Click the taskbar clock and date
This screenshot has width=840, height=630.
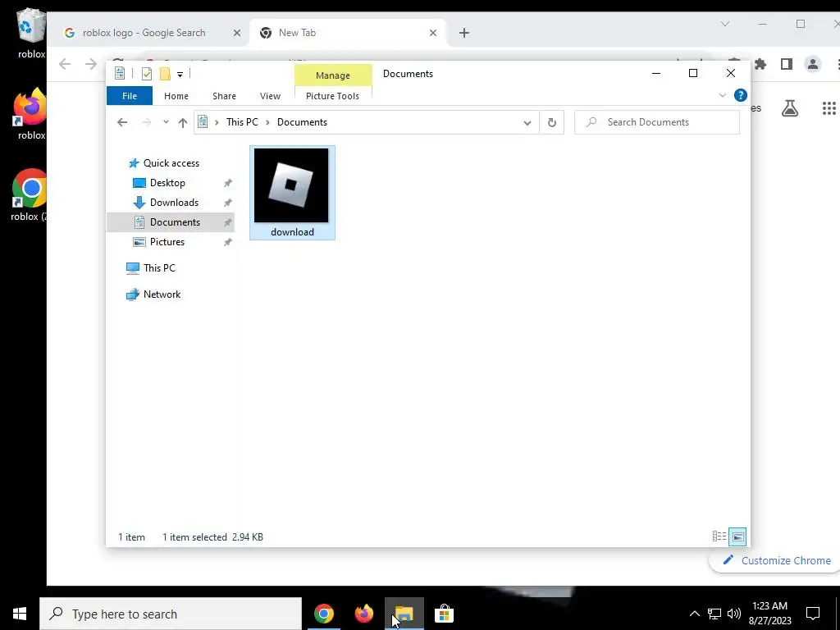[770, 614]
